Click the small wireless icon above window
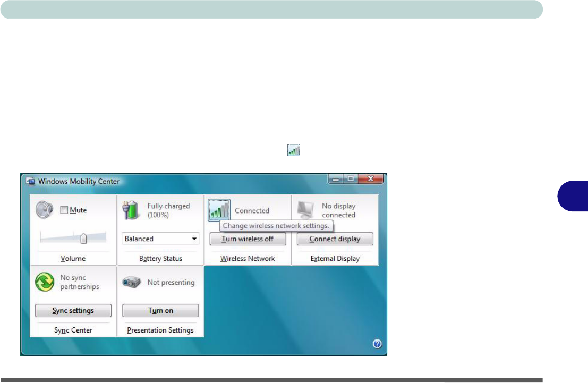The height and width of the screenshot is (383, 588). pos(294,150)
